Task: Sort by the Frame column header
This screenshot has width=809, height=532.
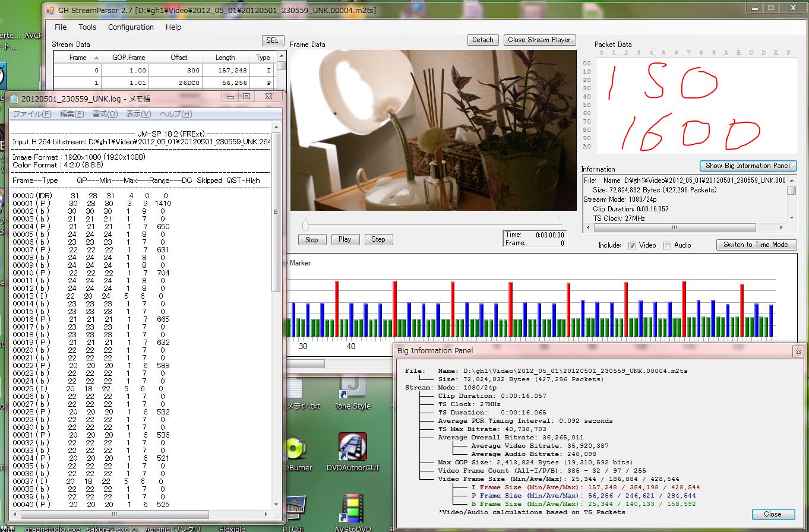Action: click(78, 58)
